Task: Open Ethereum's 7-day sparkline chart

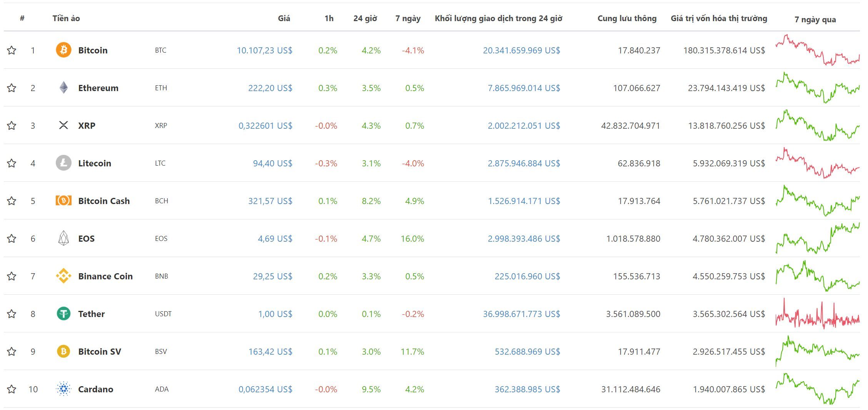Action: [x=818, y=88]
